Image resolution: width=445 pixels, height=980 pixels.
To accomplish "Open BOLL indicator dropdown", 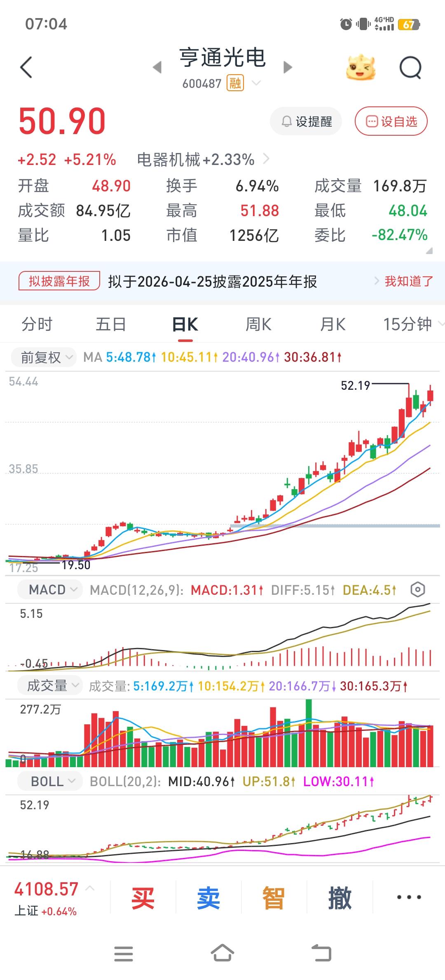I will (50, 782).
